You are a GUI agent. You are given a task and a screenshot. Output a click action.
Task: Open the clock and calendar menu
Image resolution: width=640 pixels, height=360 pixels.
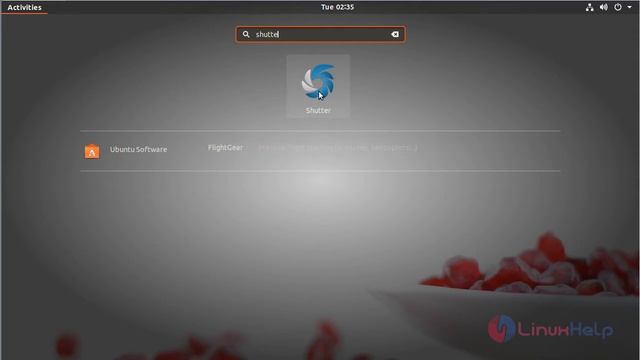point(337,7)
